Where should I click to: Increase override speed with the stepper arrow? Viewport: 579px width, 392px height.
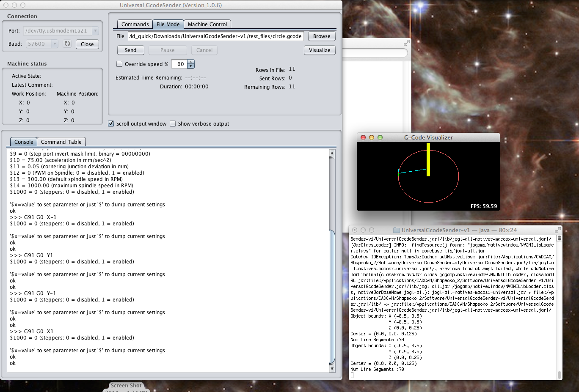pos(191,62)
